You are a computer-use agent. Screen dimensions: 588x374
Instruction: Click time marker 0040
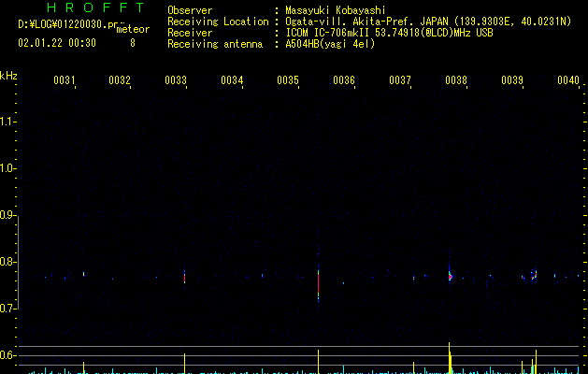pyautogui.click(x=568, y=79)
